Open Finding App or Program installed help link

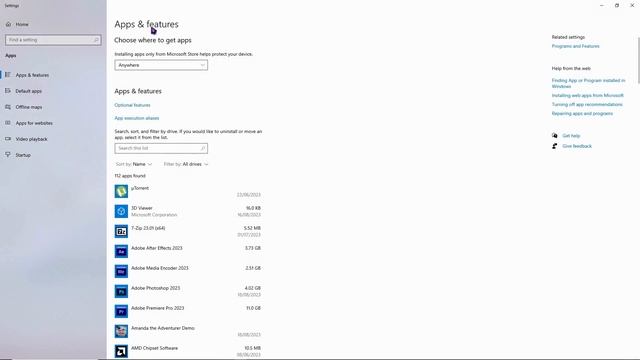588,83
